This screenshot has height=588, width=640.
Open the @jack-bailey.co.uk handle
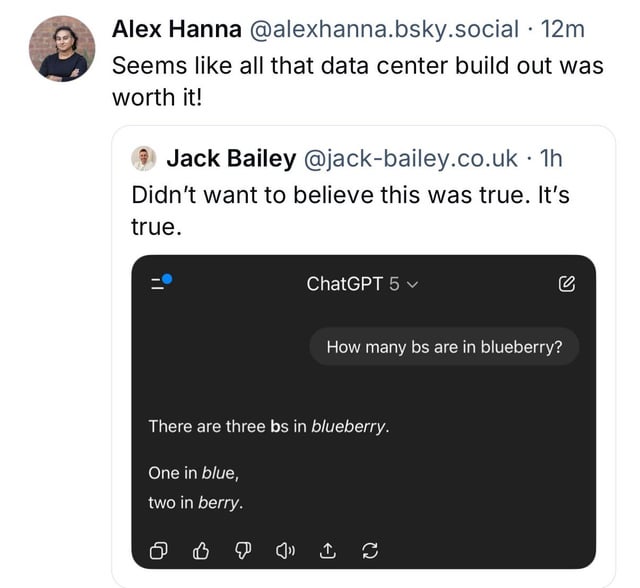[410, 158]
